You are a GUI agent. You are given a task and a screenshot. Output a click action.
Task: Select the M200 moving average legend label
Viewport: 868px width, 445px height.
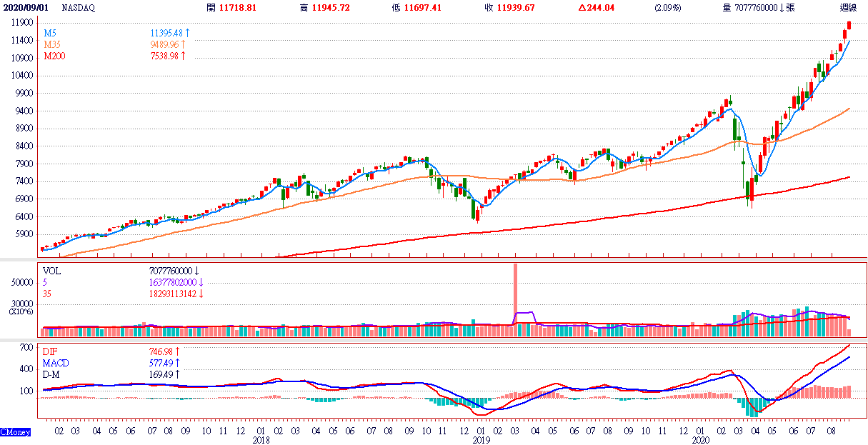tap(55, 55)
